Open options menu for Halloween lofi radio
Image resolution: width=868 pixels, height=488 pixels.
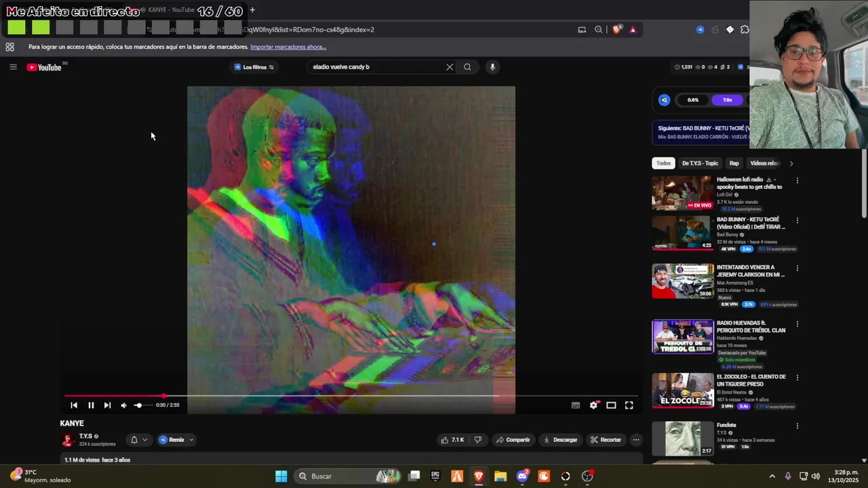point(797,180)
